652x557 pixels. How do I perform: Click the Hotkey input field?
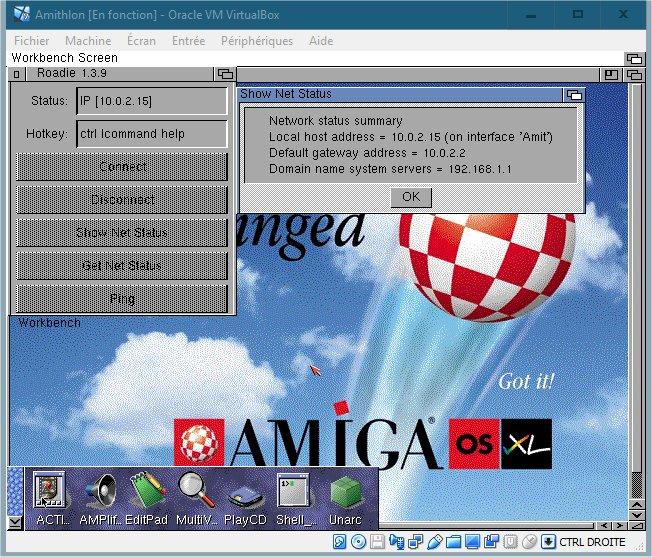151,134
